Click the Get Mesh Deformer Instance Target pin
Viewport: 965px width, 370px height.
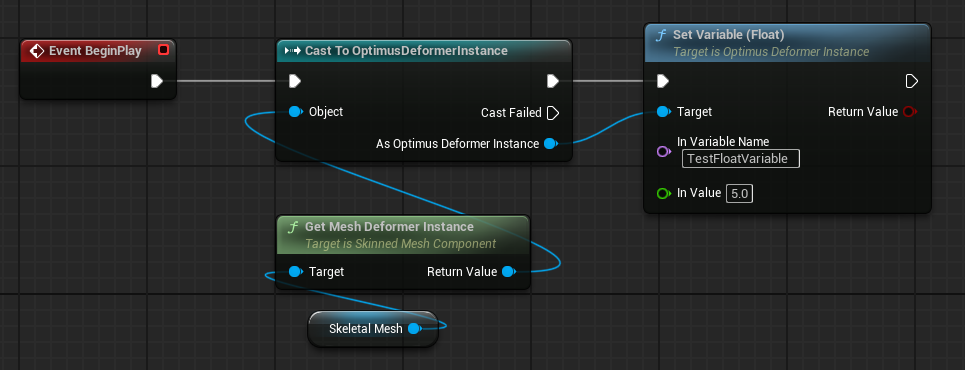[296, 271]
